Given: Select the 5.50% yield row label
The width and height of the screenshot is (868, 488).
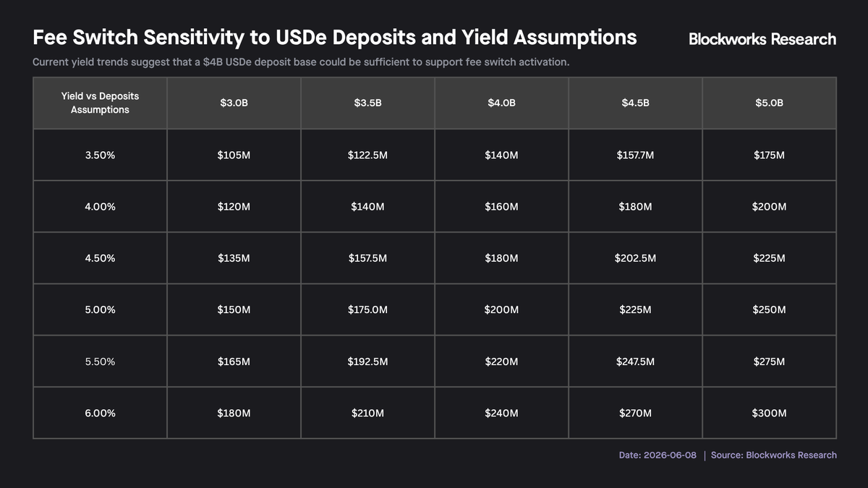Looking at the screenshot, I should pos(100,361).
